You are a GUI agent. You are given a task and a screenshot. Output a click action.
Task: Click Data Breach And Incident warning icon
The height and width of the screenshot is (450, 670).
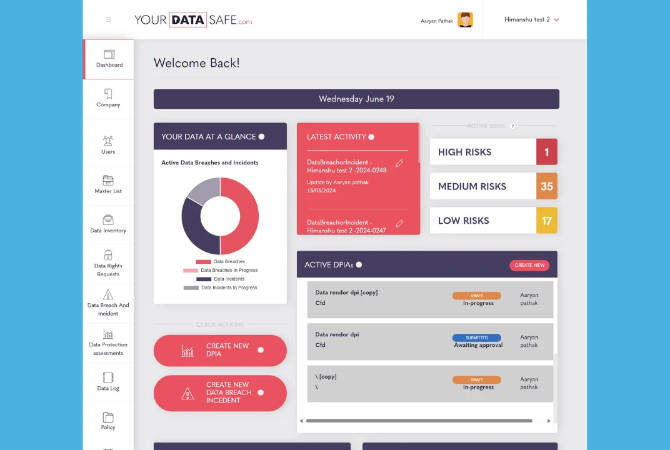tap(108, 294)
